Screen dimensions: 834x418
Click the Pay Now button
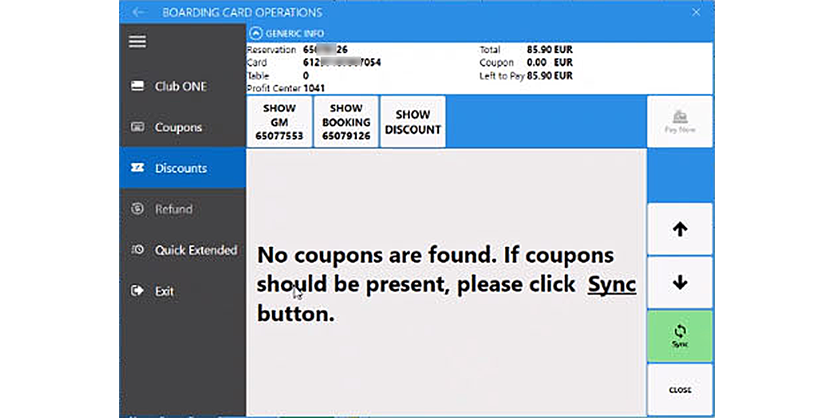pos(680,122)
